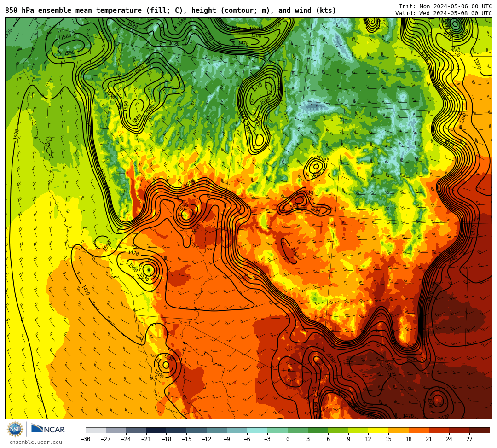Click the teal colorbar swatch between -9 and -6
497x448 pixels.
click(237, 430)
